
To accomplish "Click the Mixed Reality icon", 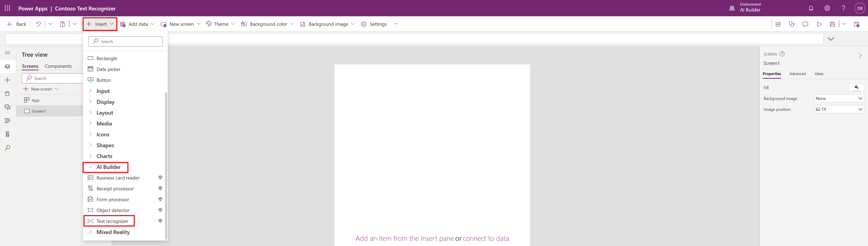I will [90, 232].
